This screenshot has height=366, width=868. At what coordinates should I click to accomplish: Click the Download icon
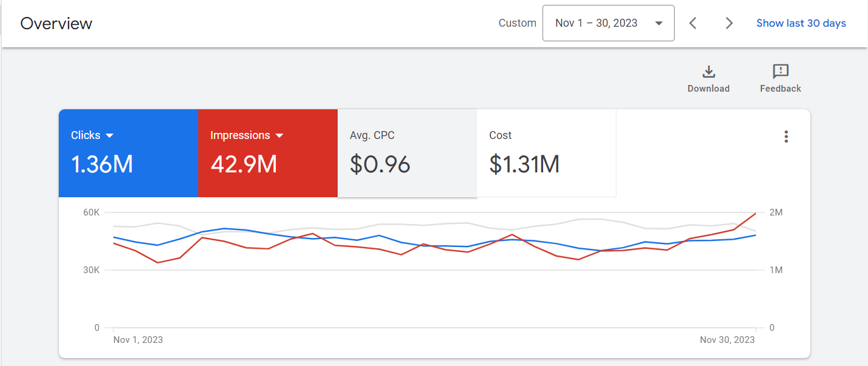708,72
